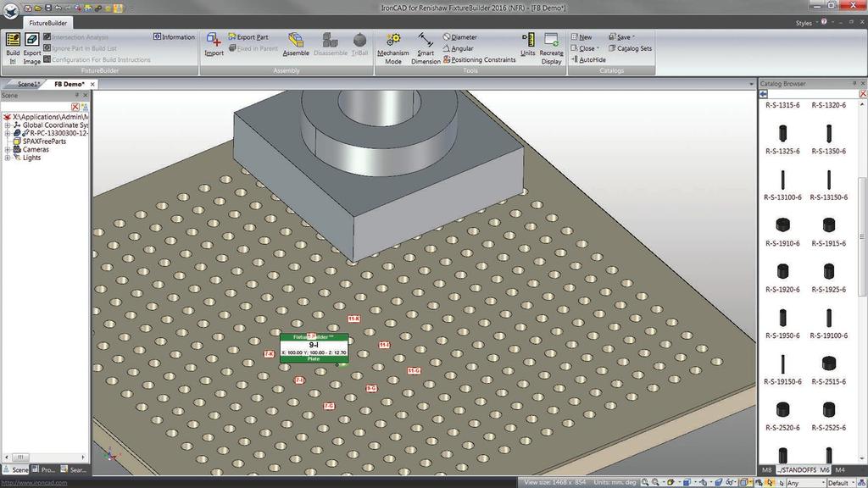The height and width of the screenshot is (488, 868).
Task: Click the 11-G hole marker
Action: 414,371
